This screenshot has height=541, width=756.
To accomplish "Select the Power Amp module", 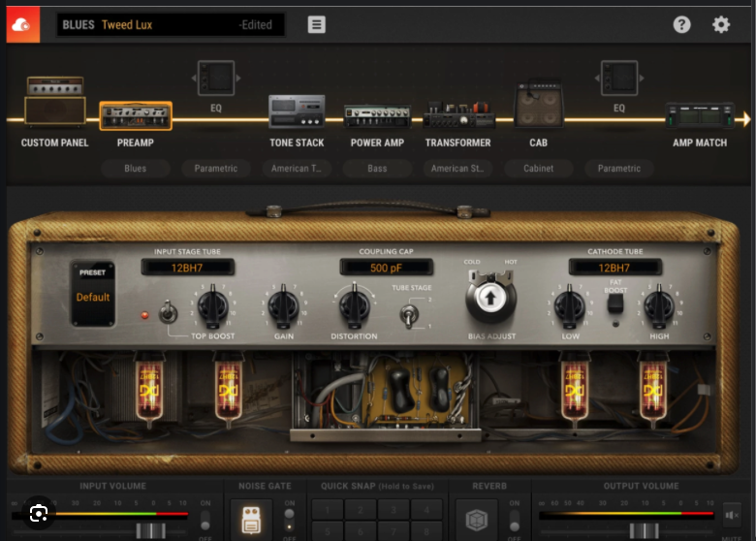I will coord(377,116).
